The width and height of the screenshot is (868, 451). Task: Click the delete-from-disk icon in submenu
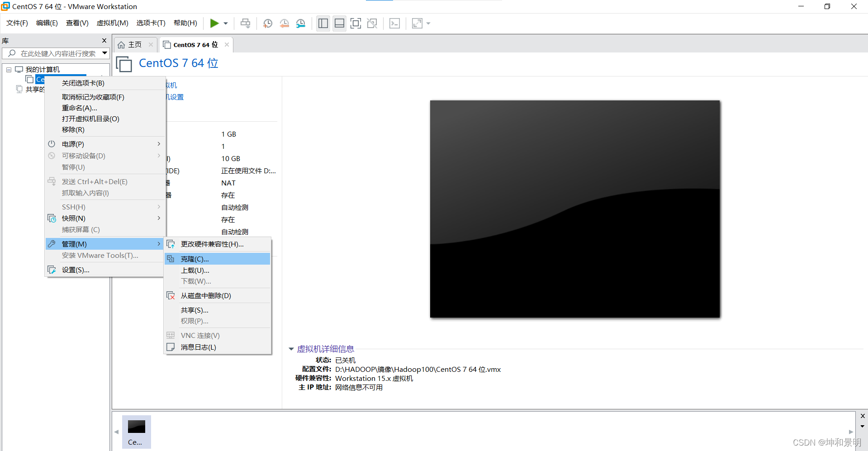point(171,296)
